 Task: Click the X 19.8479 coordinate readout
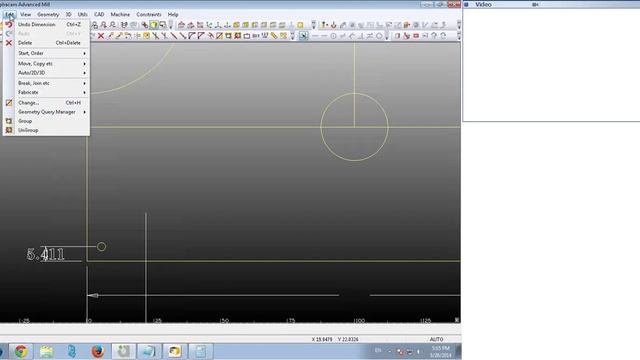pyautogui.click(x=322, y=339)
